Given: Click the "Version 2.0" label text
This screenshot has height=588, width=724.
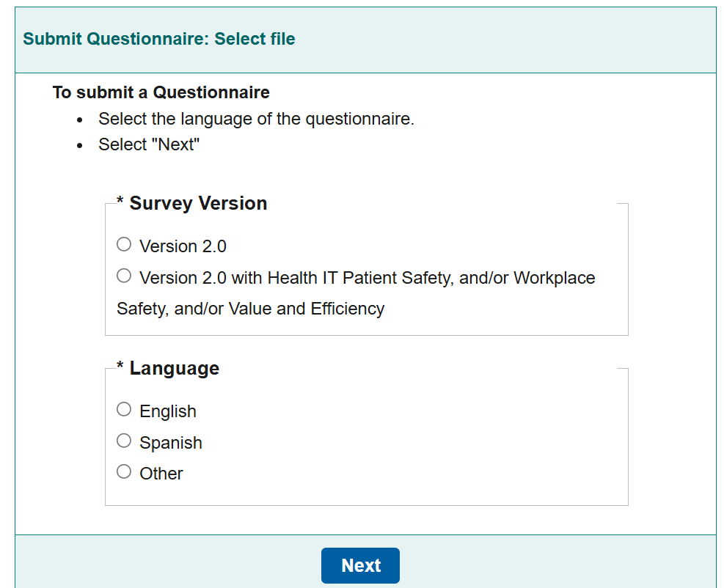Looking at the screenshot, I should [183, 246].
